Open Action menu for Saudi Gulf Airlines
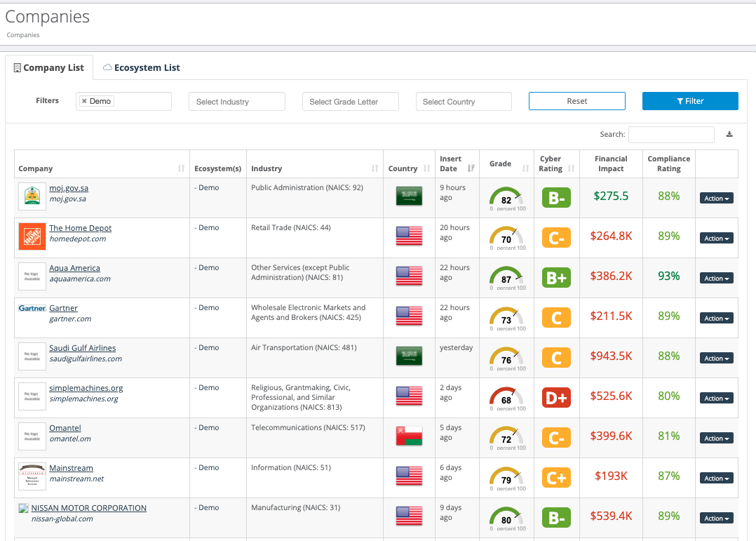The width and height of the screenshot is (756, 541). 717,359
